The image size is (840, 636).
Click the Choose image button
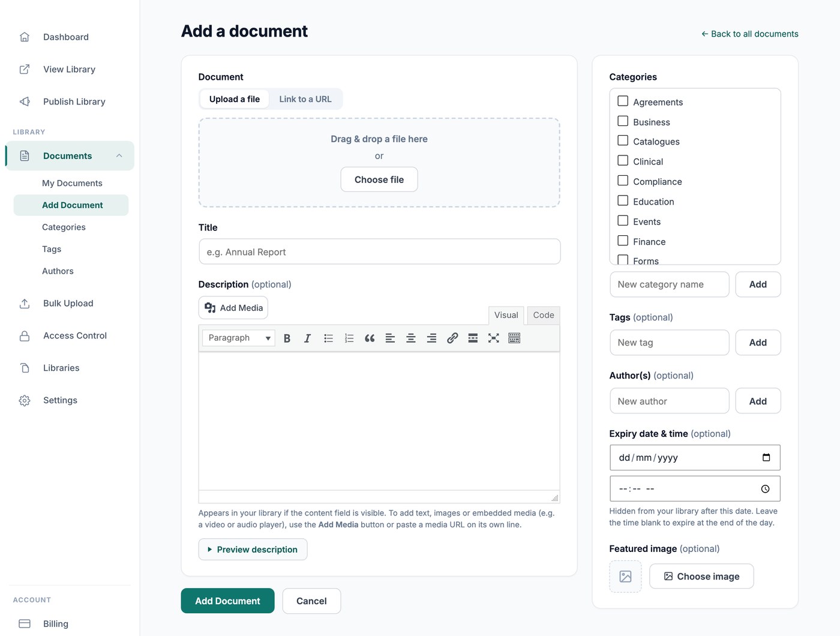click(701, 577)
